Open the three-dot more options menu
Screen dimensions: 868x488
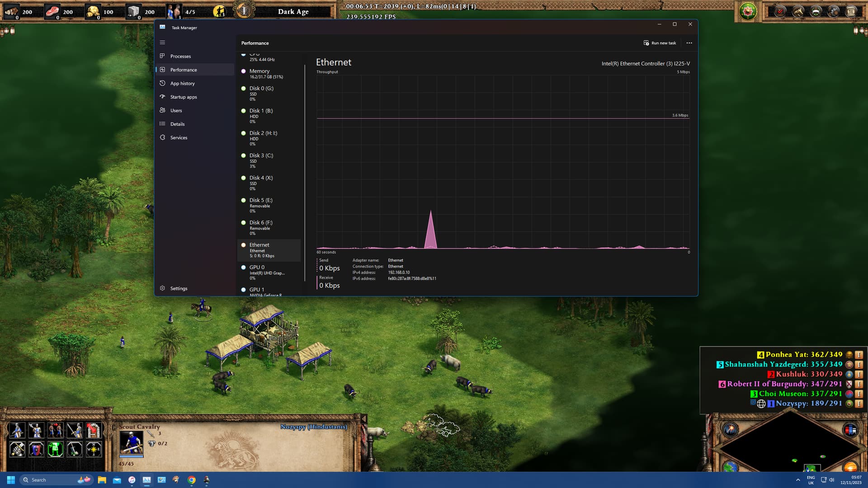[689, 43]
